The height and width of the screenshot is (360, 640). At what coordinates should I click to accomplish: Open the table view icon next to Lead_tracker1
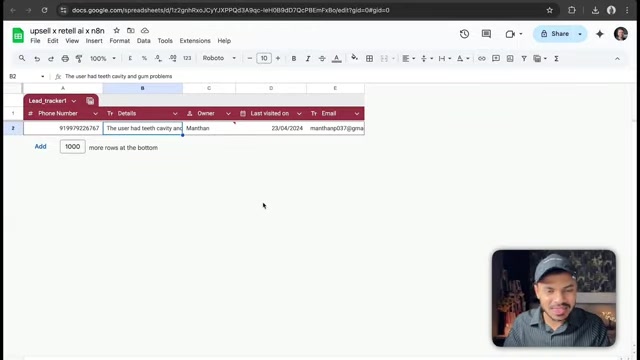[x=90, y=101]
